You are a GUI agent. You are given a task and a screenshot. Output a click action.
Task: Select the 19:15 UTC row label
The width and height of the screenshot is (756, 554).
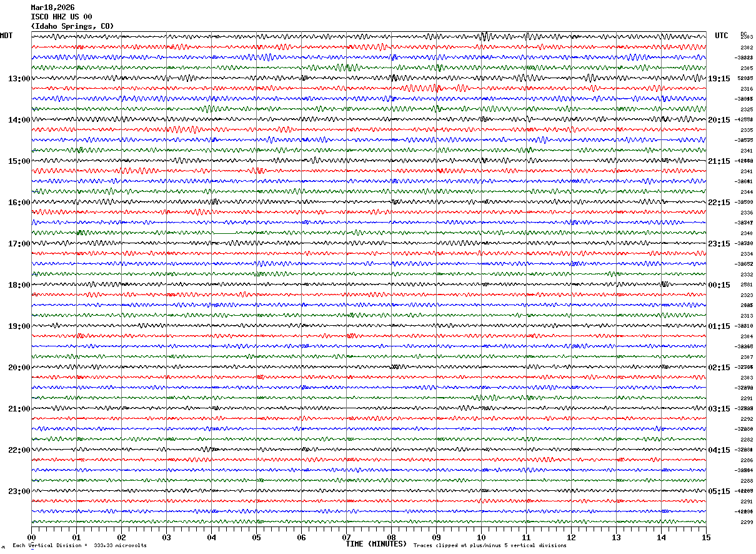click(x=719, y=79)
